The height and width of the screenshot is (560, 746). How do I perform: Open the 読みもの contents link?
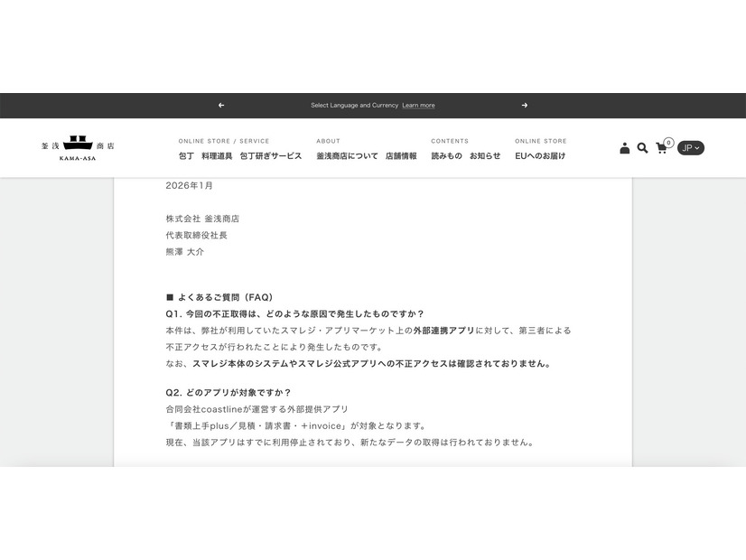pos(446,154)
